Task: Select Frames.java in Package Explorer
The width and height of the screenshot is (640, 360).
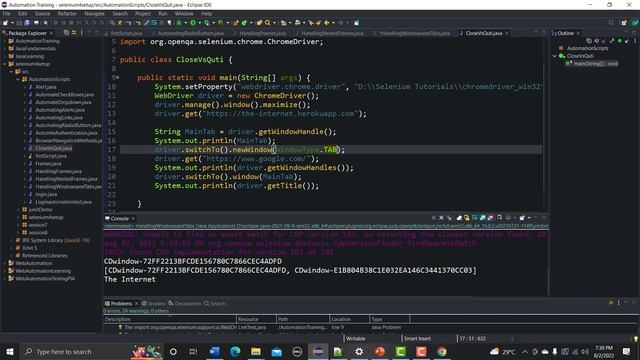Action: pos(48,164)
